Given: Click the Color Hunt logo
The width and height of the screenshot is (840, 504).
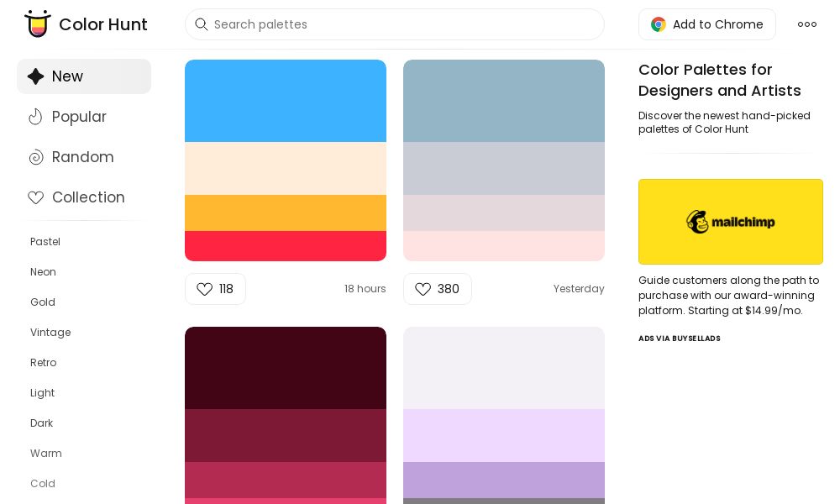Looking at the screenshot, I should 84,24.
